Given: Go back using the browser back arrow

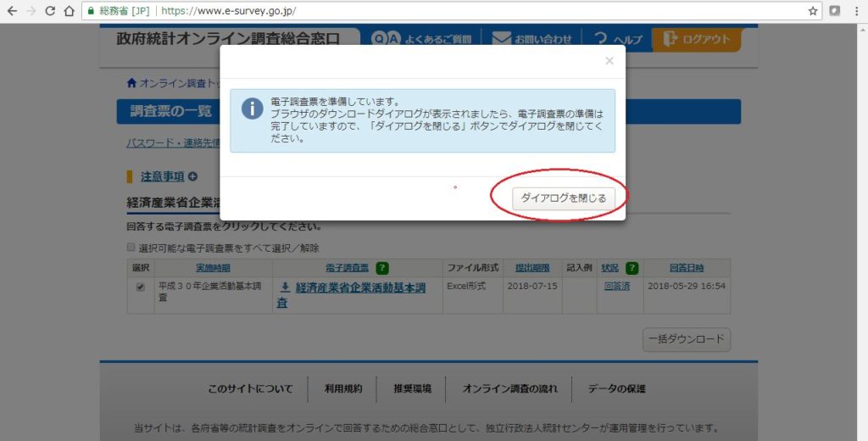Looking at the screenshot, I should click(x=12, y=11).
